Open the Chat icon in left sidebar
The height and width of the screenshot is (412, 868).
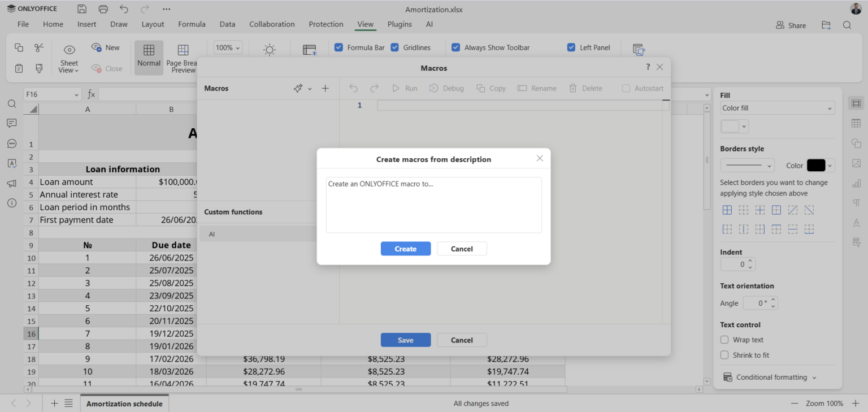point(12,144)
